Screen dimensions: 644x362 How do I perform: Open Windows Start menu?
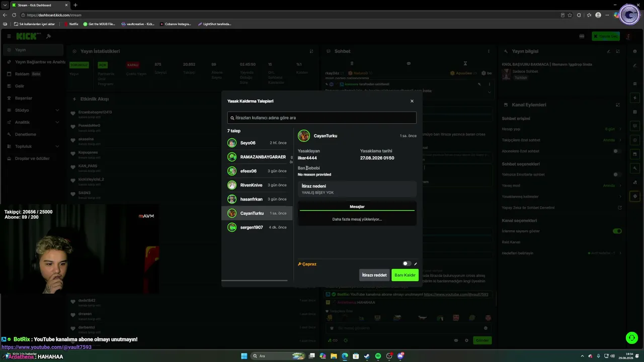[x=244, y=356]
